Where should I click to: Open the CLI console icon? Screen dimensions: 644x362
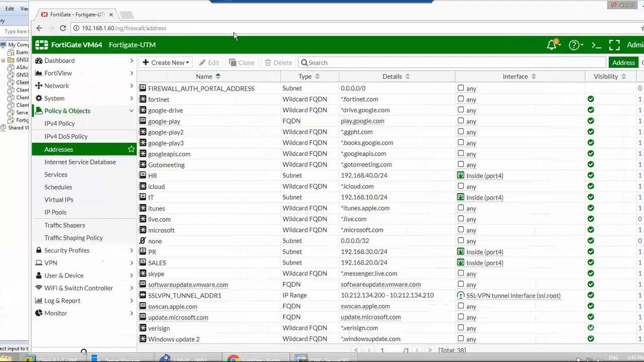[596, 45]
